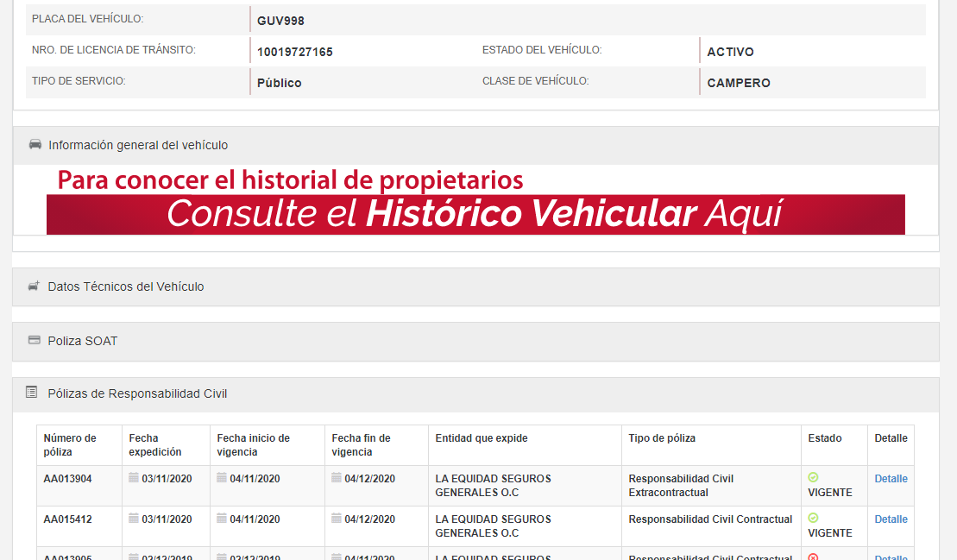Click start-of-validity calendar icon for AA013904
The width and height of the screenshot is (957, 560).
222,478
